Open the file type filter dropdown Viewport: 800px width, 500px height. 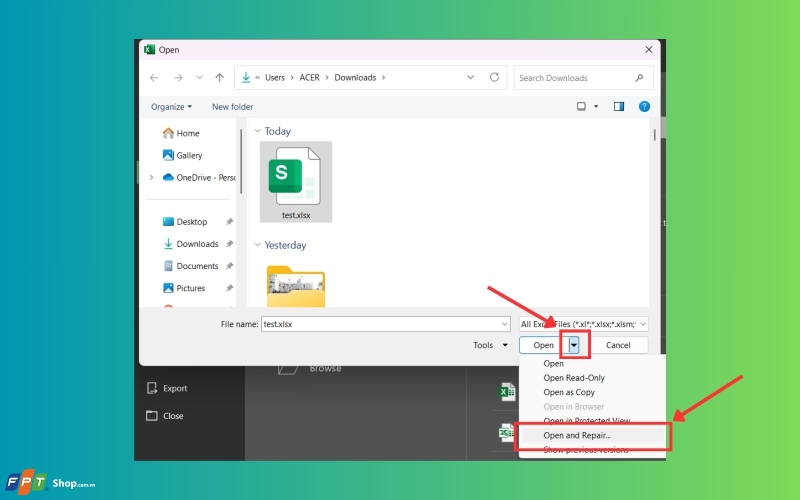coord(584,324)
